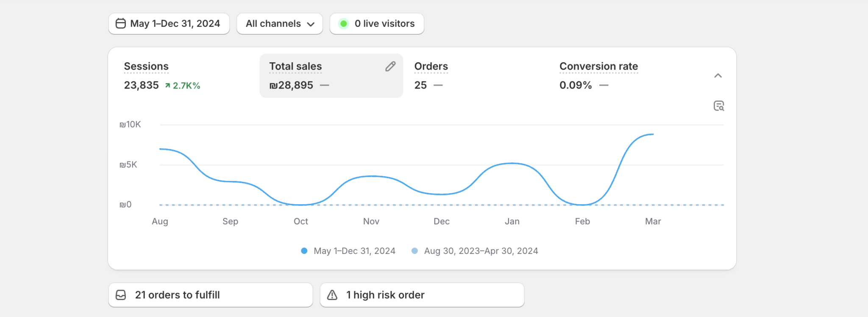
Task: Switch to the Orders metric
Action: click(431, 67)
